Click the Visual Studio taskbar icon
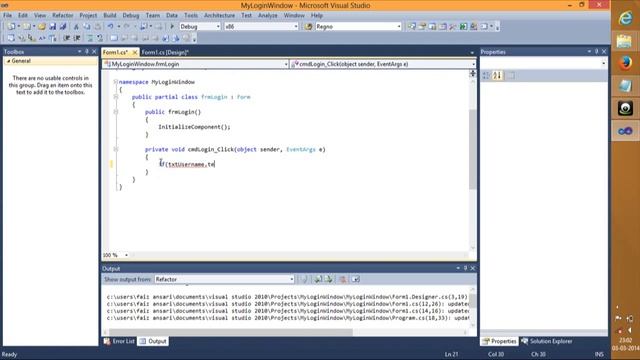 (625, 131)
